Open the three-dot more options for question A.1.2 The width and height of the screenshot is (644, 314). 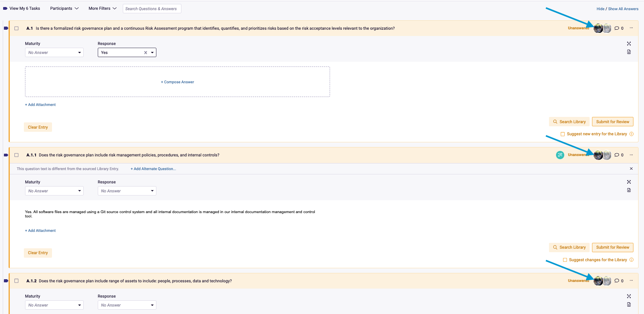coord(631,281)
